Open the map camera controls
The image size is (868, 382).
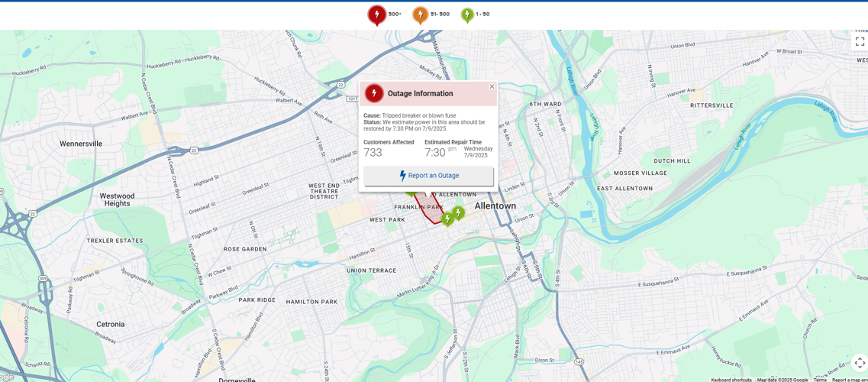point(860,363)
